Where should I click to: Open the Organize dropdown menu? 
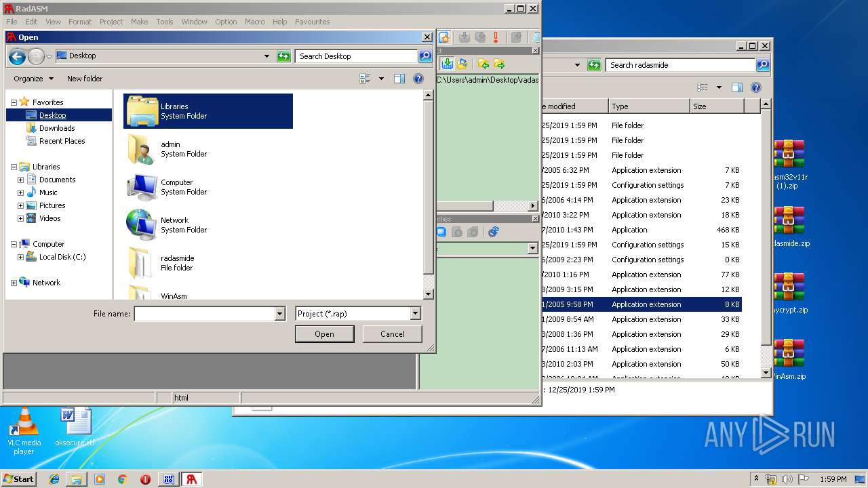(33, 79)
